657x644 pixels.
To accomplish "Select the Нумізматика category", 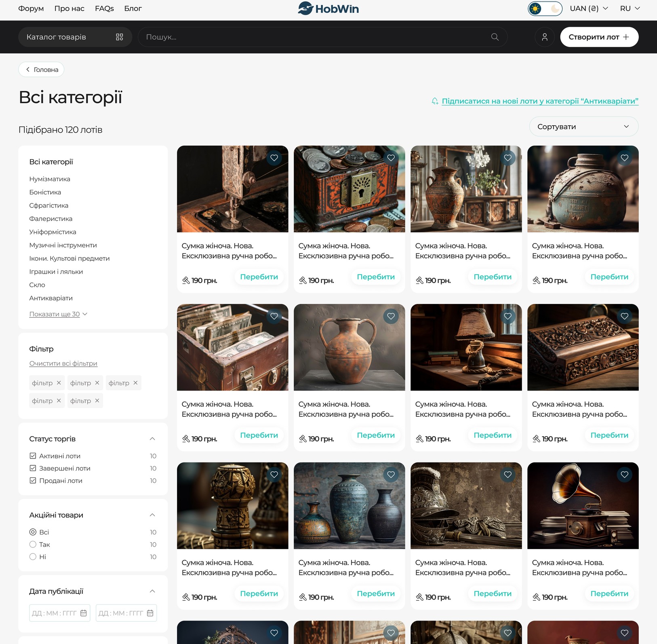I will (50, 179).
